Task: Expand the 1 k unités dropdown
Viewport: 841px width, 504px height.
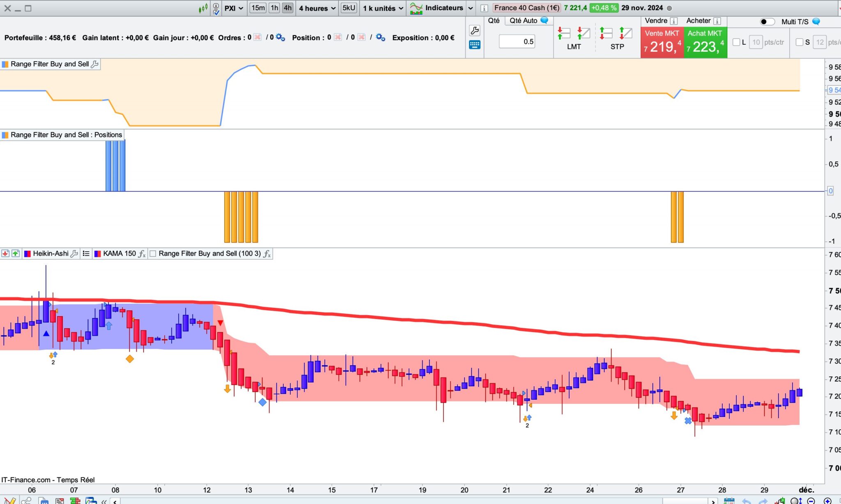Action: point(383,8)
